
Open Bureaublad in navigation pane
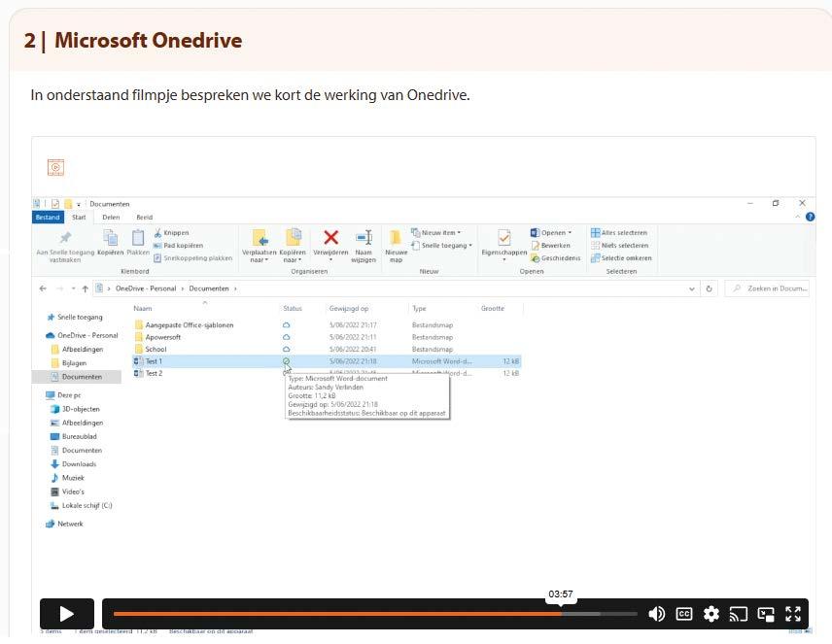(x=74, y=436)
